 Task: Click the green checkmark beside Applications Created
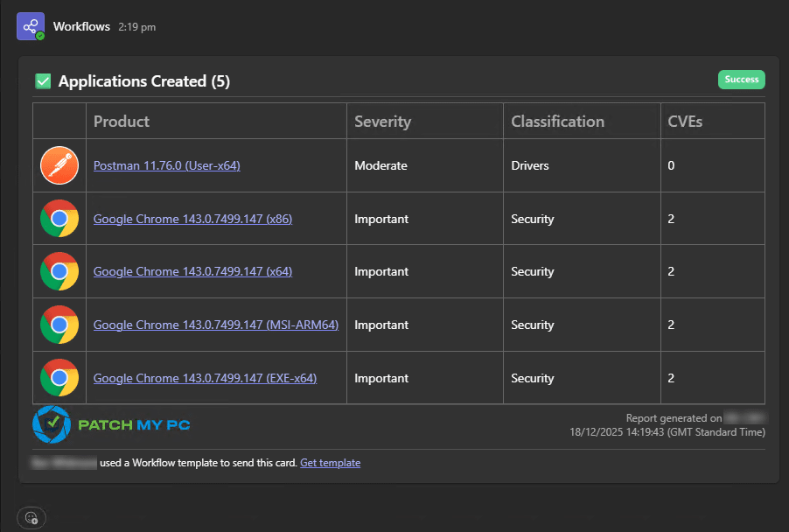coord(43,81)
